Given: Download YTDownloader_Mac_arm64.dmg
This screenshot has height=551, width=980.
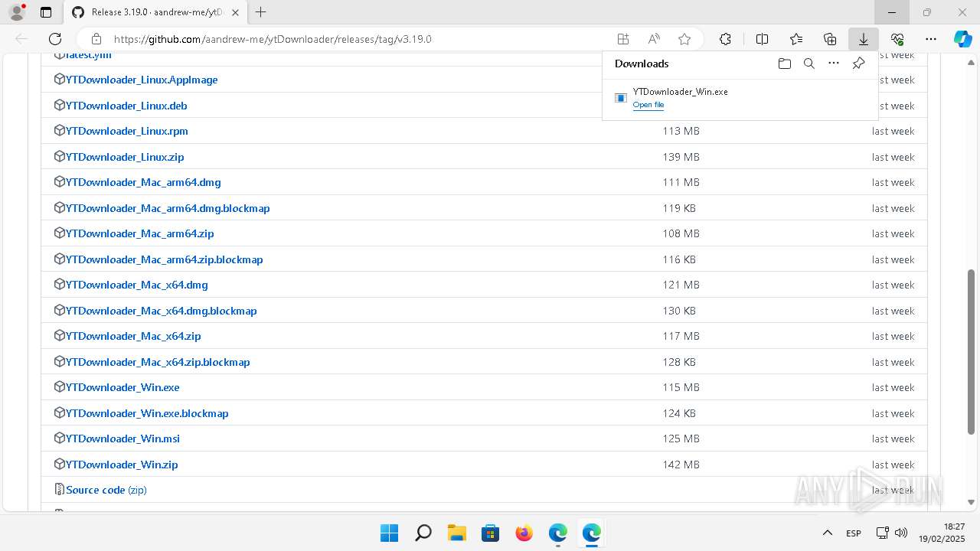Looking at the screenshot, I should pos(143,182).
